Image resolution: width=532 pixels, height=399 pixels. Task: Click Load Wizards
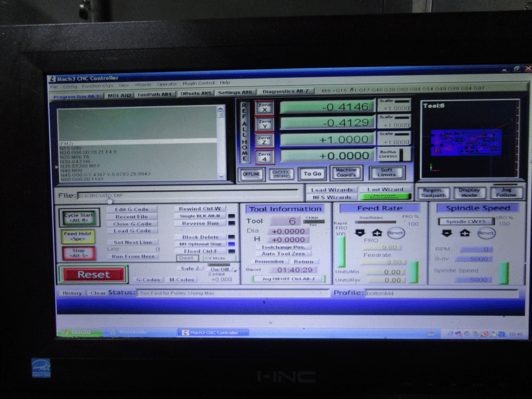tap(332, 190)
